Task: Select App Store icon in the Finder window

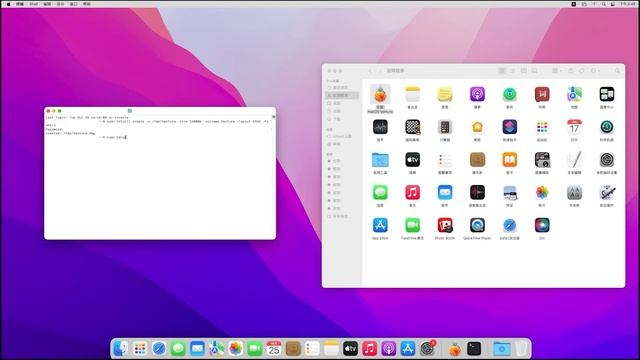Action: click(x=380, y=225)
